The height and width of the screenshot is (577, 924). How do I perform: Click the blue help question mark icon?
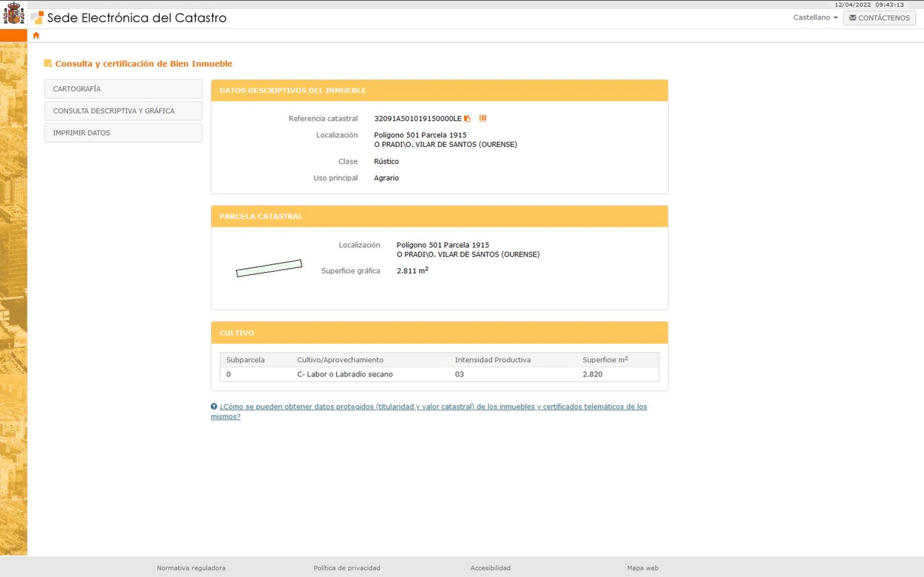[x=214, y=406]
